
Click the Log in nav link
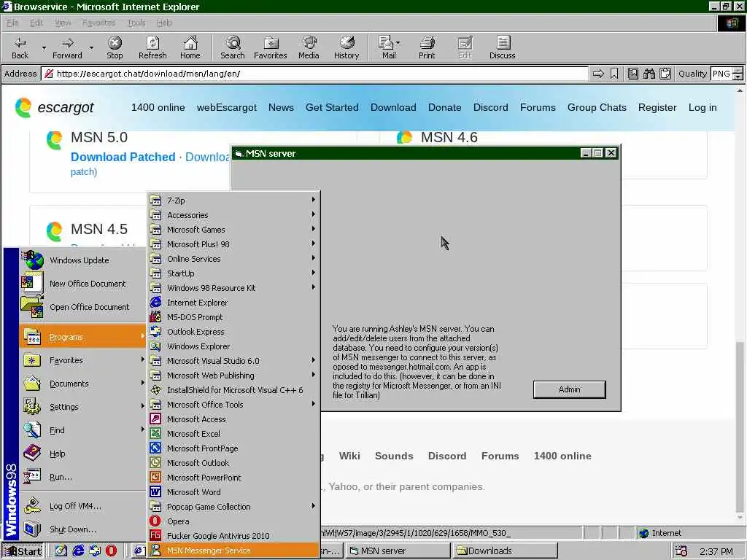coord(703,108)
